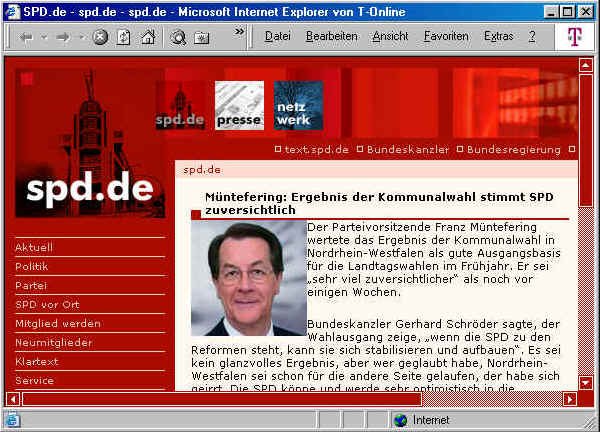Click the vertical scrollbar thumb
This screenshot has width=600, height=432.
[585, 140]
